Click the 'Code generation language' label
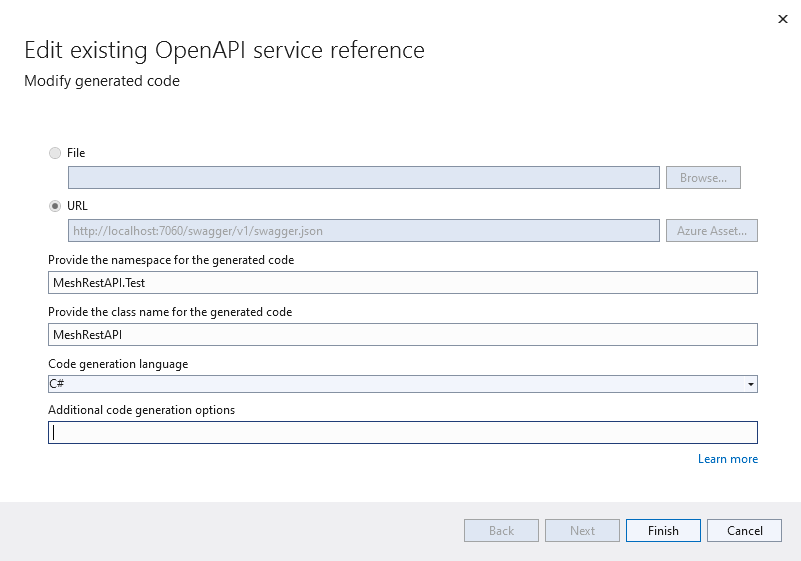The height and width of the screenshot is (561, 801). point(118,364)
